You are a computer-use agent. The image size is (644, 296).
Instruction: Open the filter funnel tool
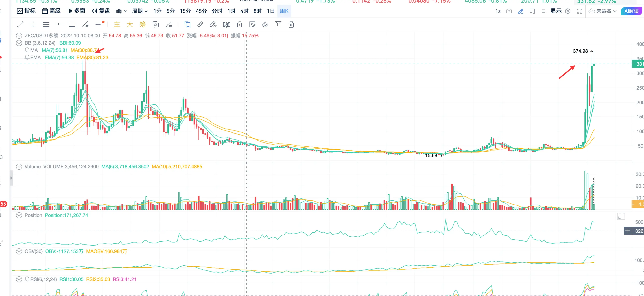point(278,25)
